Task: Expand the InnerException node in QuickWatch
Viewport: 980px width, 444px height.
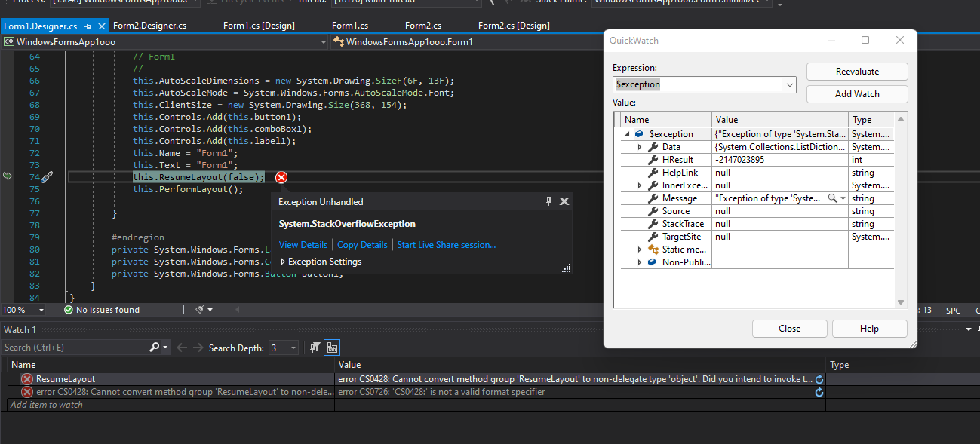Action: pyautogui.click(x=640, y=185)
